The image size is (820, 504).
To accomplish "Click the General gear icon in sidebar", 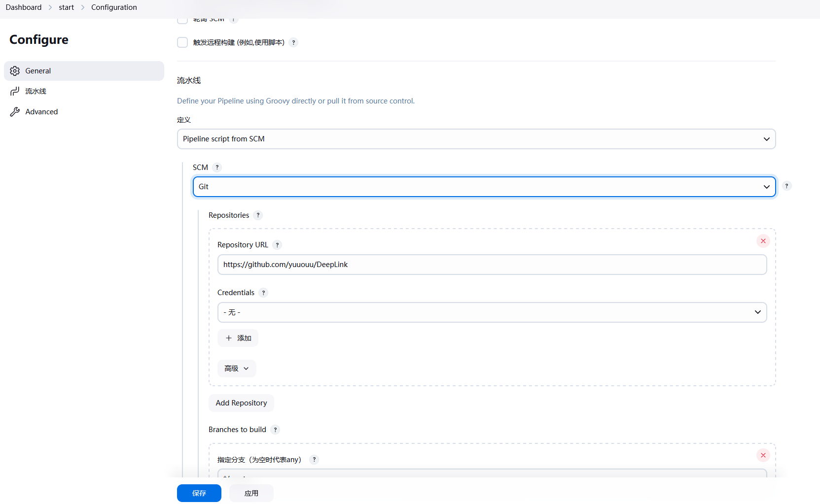I will pyautogui.click(x=15, y=71).
